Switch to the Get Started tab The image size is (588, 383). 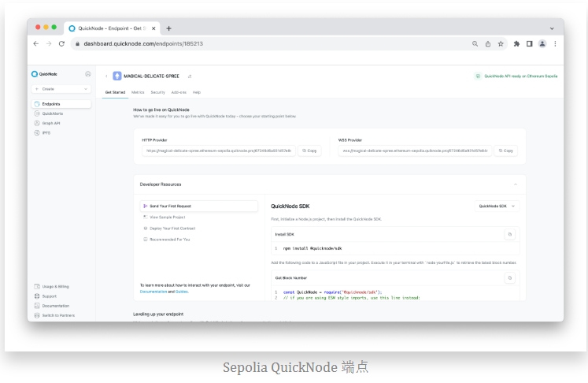115,92
